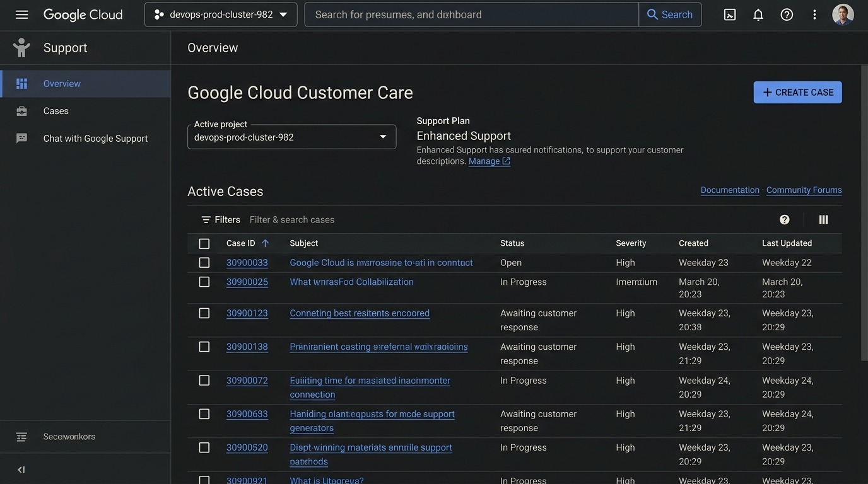Click the Filters icon in table toolbar

(206, 219)
